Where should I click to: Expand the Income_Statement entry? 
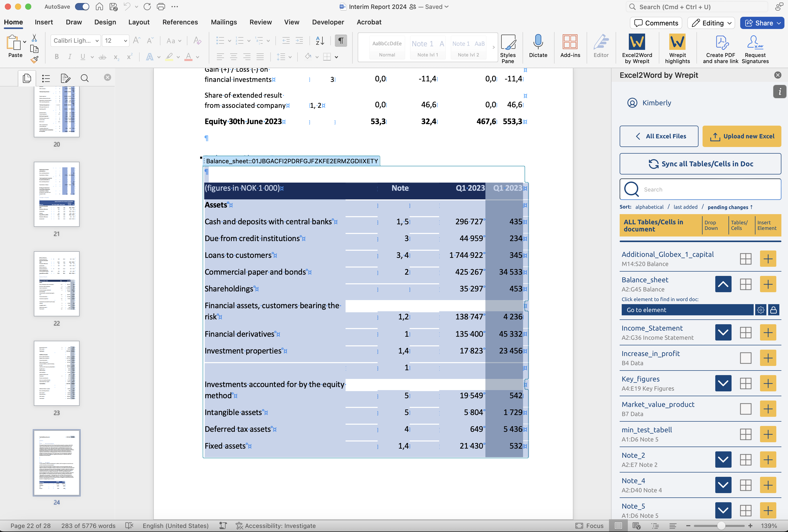(x=723, y=332)
